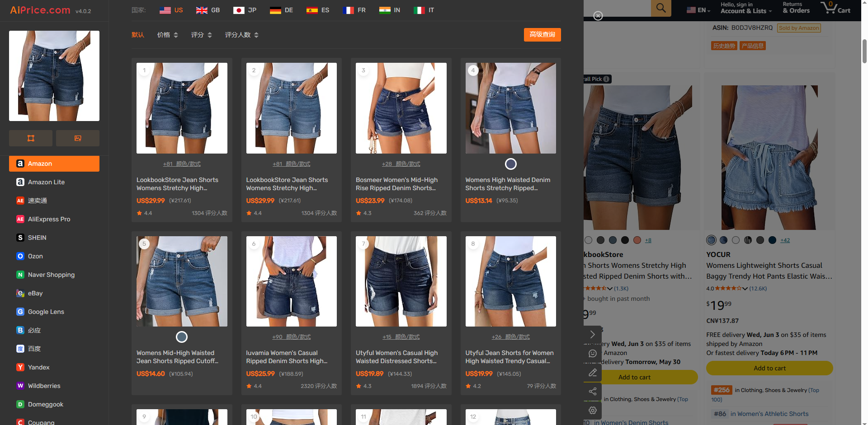
Task: Open Bosmeer Women's Mid-High Rise shorts title
Action: pos(396,184)
